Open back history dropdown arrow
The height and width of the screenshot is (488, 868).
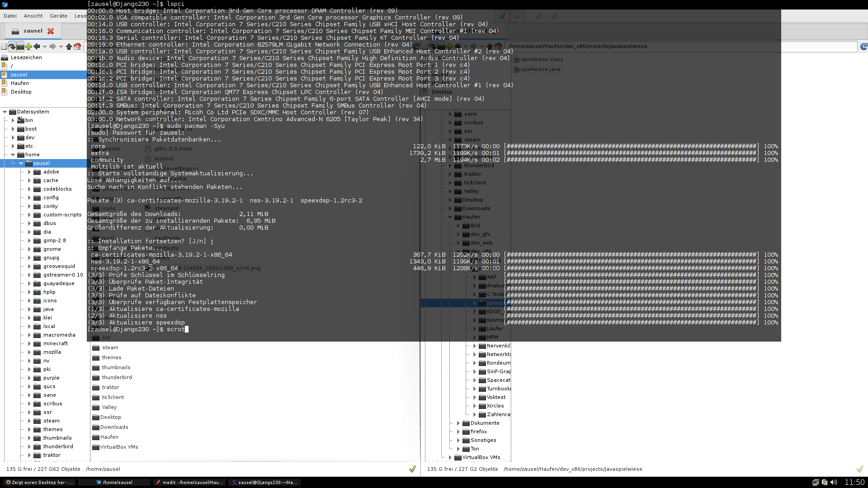click(44, 47)
